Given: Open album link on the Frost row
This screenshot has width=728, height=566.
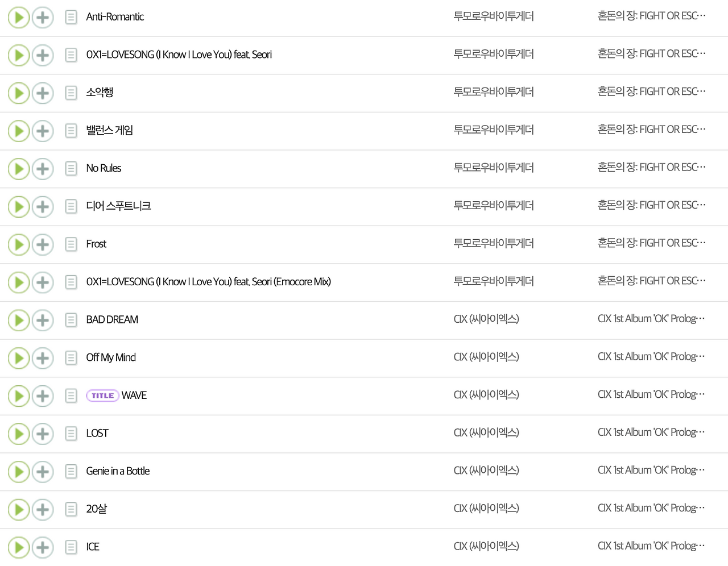Looking at the screenshot, I should coord(652,243).
